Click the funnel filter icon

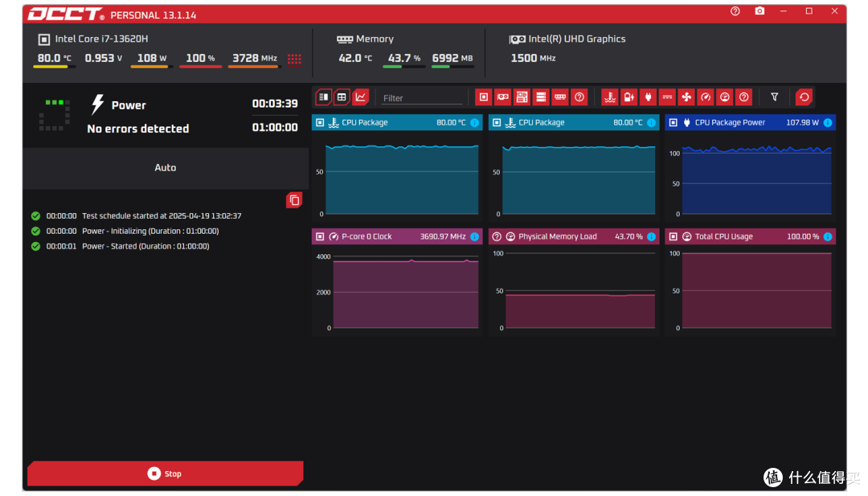[775, 97]
